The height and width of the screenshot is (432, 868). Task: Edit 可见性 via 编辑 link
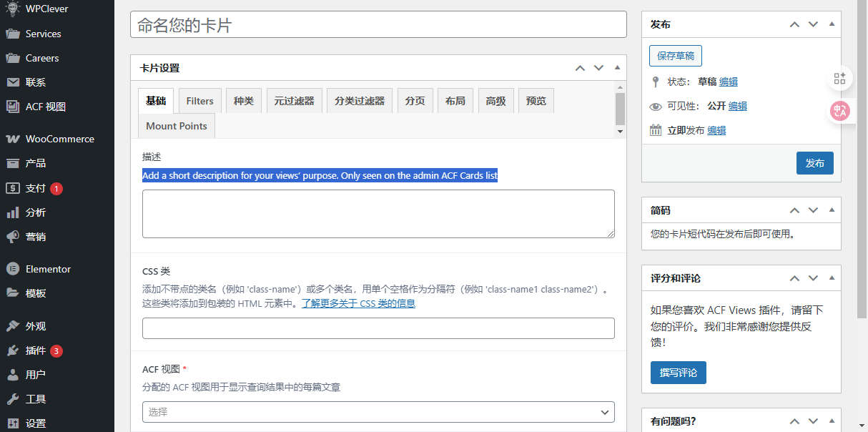click(738, 106)
